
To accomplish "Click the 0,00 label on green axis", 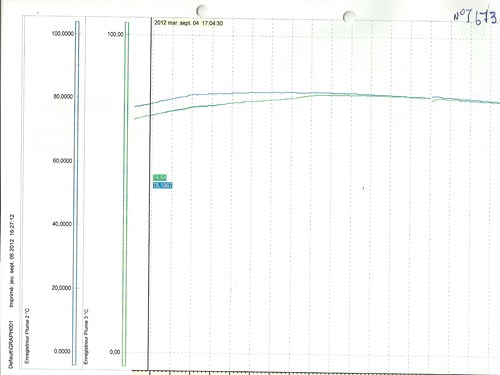I will (115, 352).
